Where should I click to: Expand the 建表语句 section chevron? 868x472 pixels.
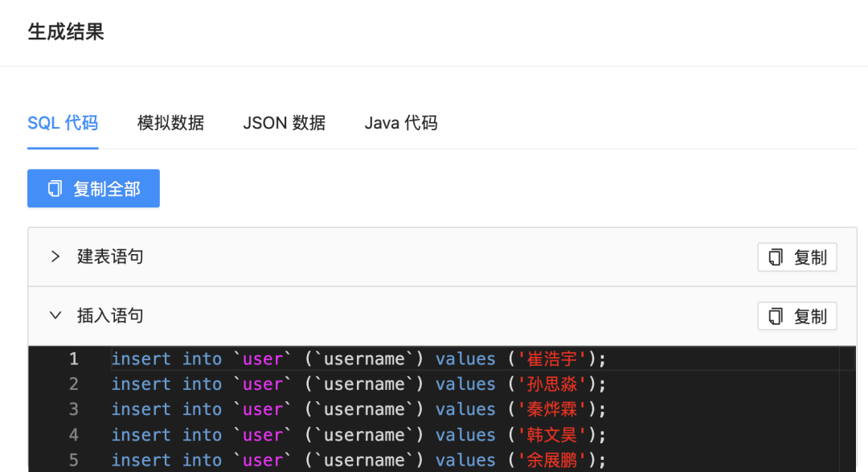(55, 257)
